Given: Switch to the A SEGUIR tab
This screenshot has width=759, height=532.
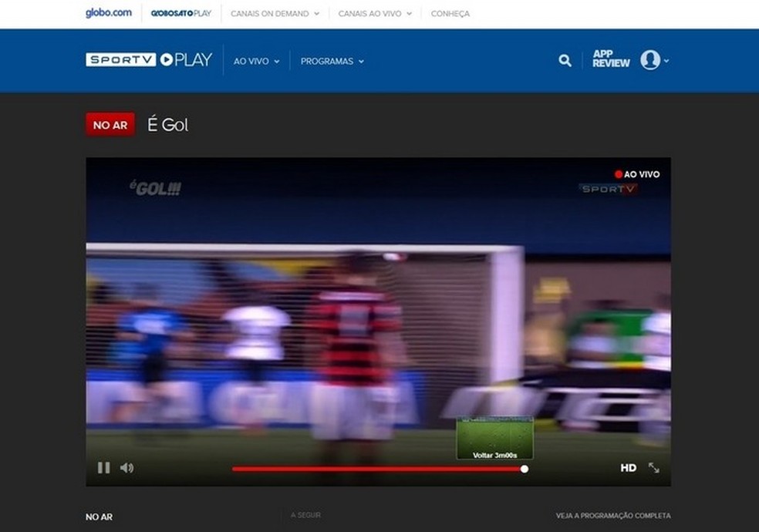Looking at the screenshot, I should click(x=306, y=513).
